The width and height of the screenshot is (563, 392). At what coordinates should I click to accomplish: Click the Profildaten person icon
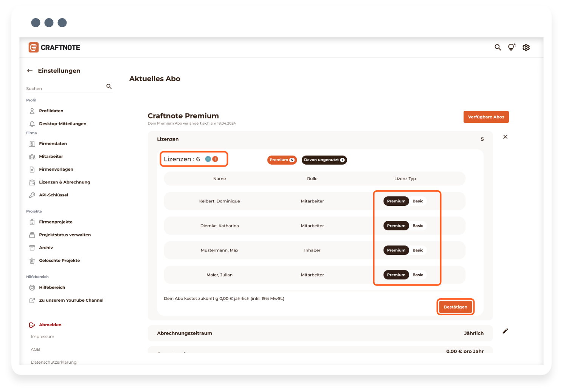(32, 111)
